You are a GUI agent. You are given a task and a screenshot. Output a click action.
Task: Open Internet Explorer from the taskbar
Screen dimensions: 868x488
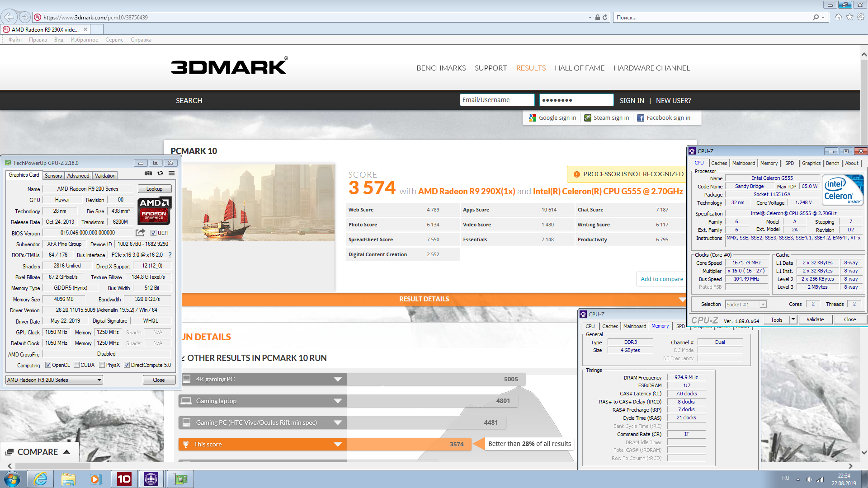(40, 479)
